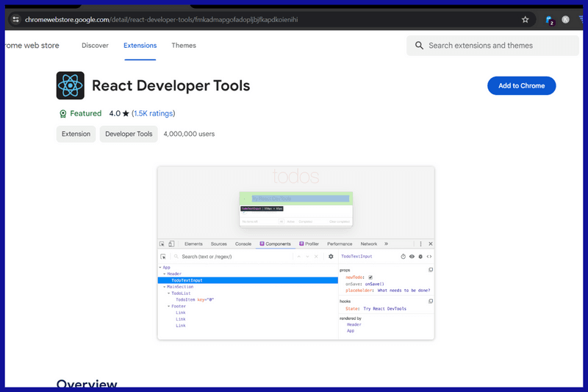Image resolution: width=588 pixels, height=392 pixels.
Task: Click the React Developer Tools atom logo
Action: point(71,86)
